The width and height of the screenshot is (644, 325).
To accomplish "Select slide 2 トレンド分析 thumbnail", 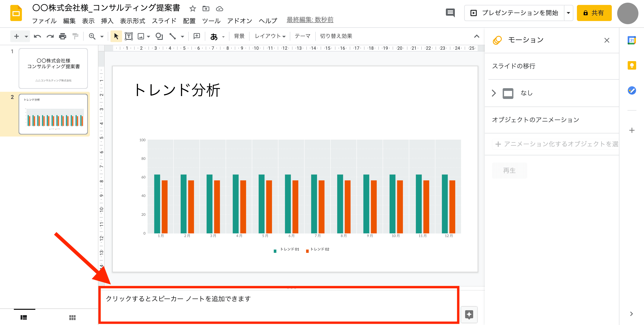I will [53, 114].
